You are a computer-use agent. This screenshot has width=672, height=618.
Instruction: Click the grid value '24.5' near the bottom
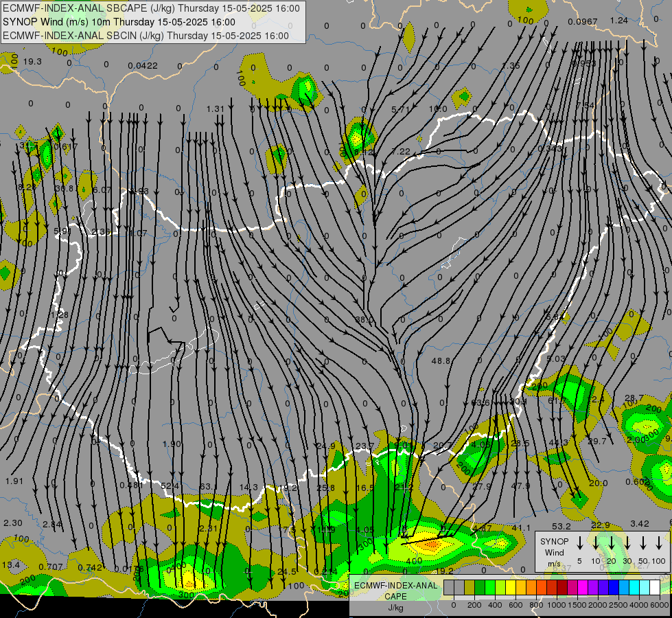pos(287,571)
